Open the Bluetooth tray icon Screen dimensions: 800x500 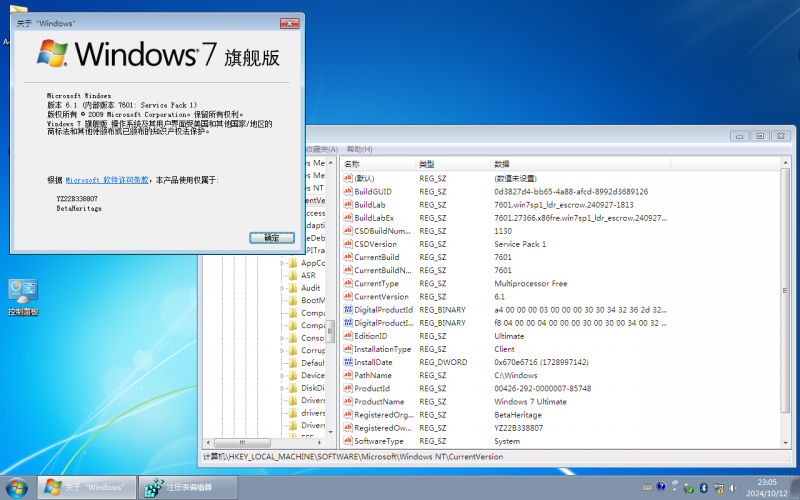[704, 488]
